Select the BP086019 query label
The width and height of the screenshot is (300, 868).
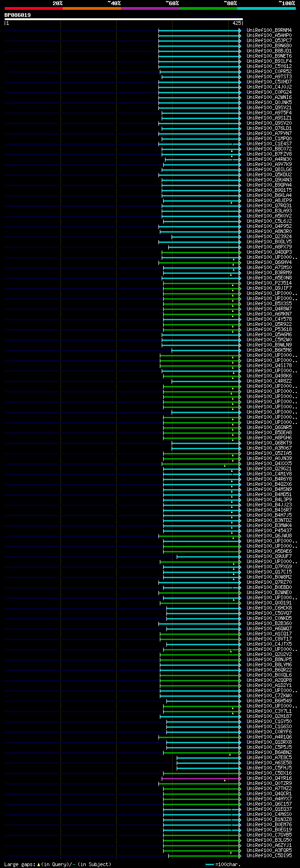coord(18,15)
